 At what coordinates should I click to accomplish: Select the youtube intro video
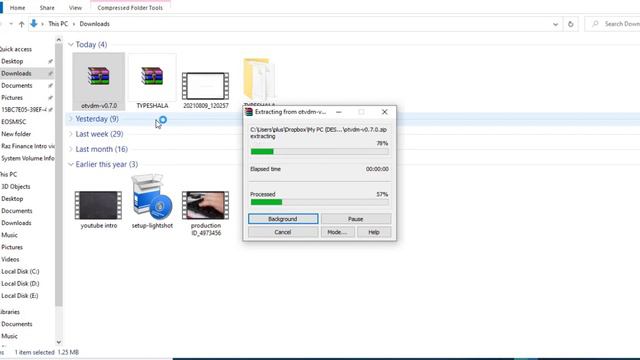[98, 209]
